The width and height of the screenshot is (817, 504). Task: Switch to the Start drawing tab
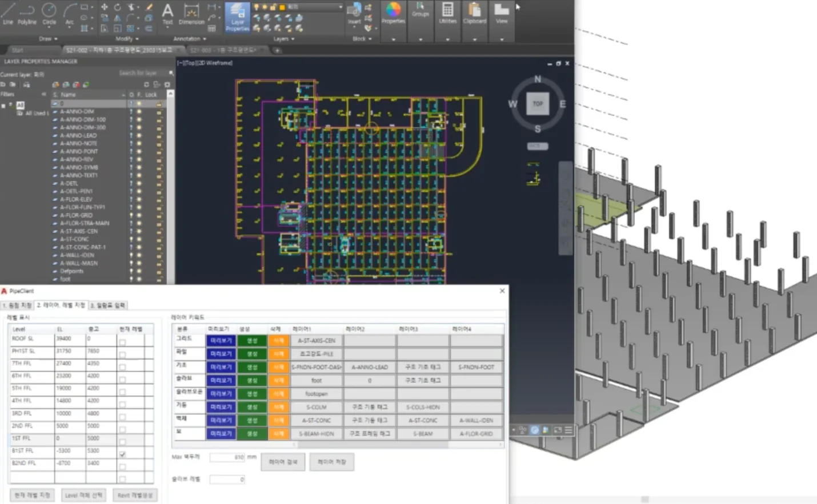[x=18, y=50]
